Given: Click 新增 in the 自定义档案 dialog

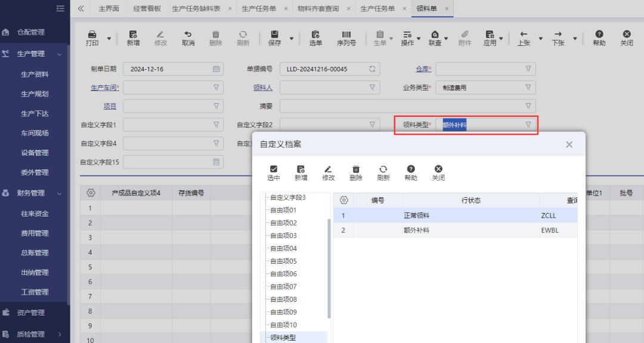Looking at the screenshot, I should [x=301, y=173].
